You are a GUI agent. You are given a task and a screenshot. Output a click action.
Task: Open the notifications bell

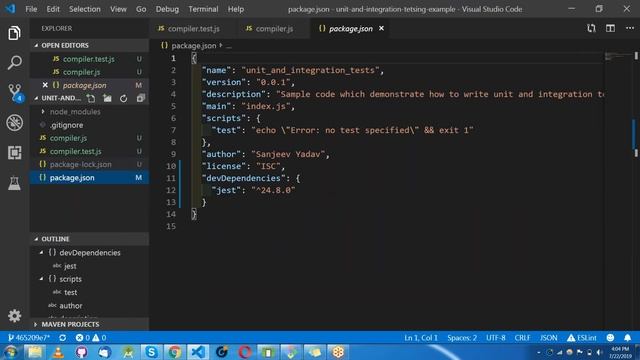[x=627, y=338]
